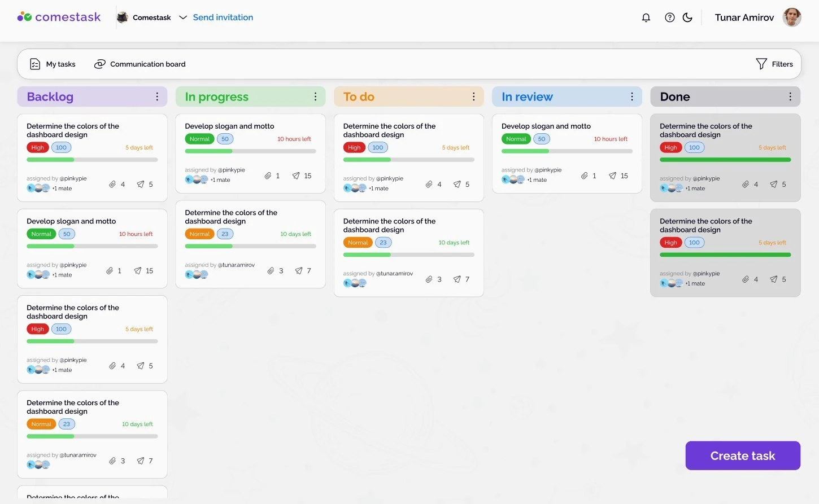Click attachment icon on Backlog tunaramirov card
Screen dimensions: 819x504
[112, 461]
